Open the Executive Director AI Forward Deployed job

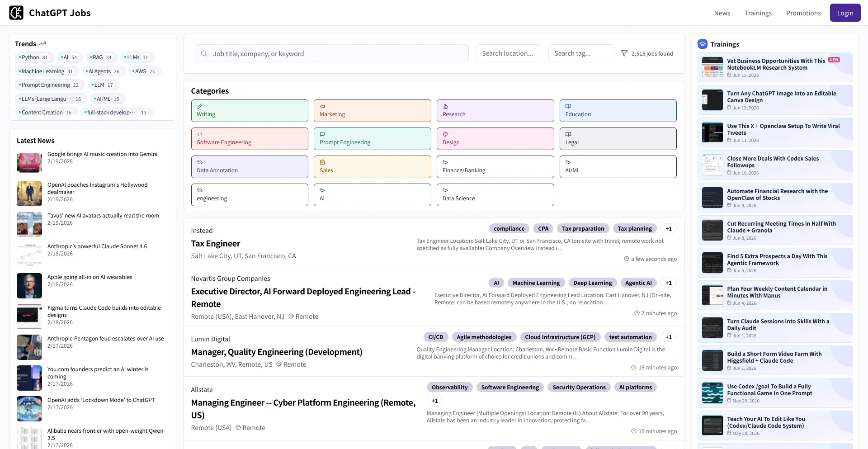[x=303, y=298]
